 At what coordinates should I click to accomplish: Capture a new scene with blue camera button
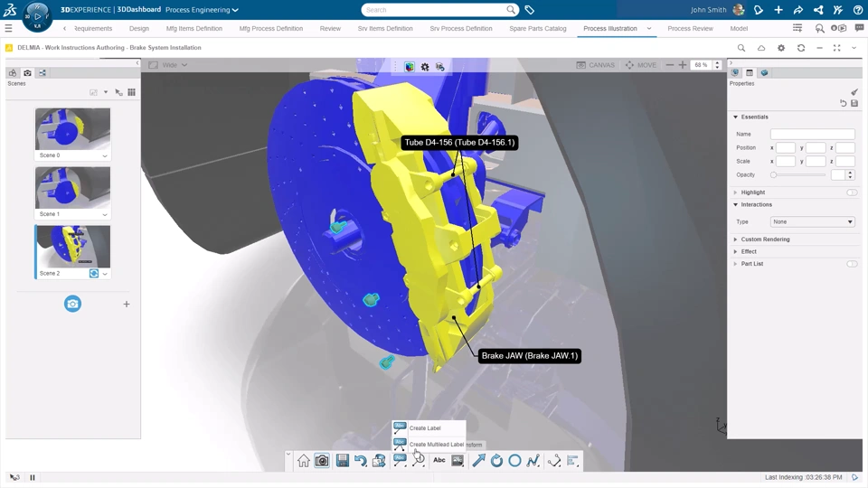click(72, 304)
